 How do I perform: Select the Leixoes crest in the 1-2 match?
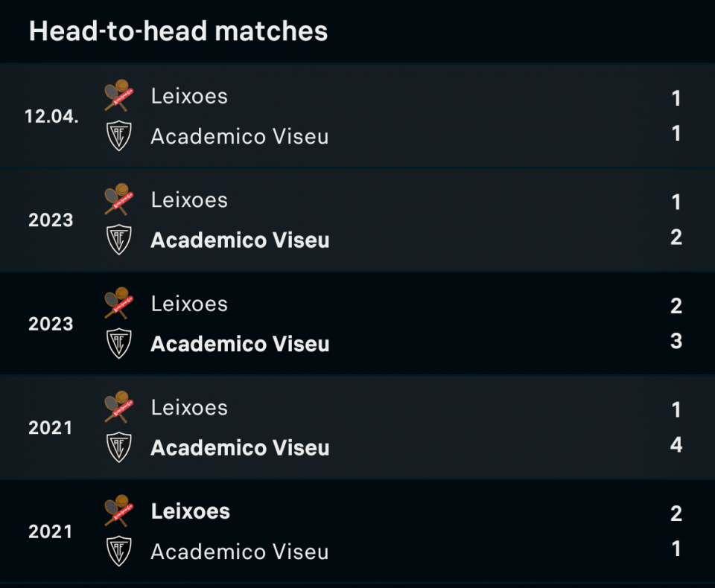coord(118,199)
